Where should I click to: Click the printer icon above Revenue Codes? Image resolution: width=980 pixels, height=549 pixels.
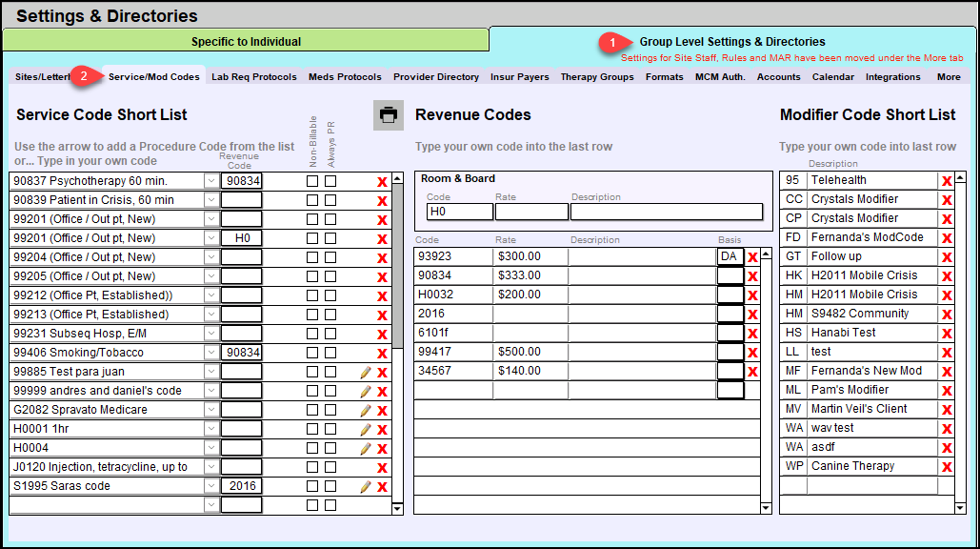coord(389,114)
